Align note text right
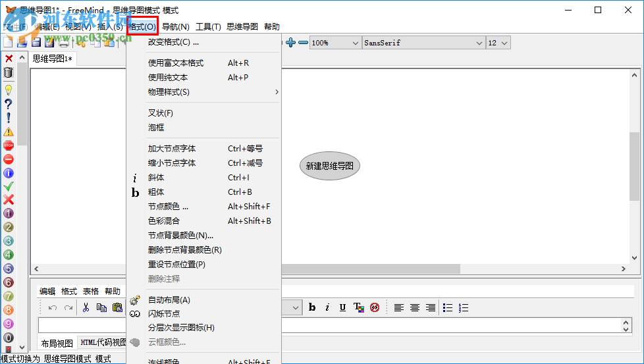The width and height of the screenshot is (644, 364). click(x=431, y=307)
